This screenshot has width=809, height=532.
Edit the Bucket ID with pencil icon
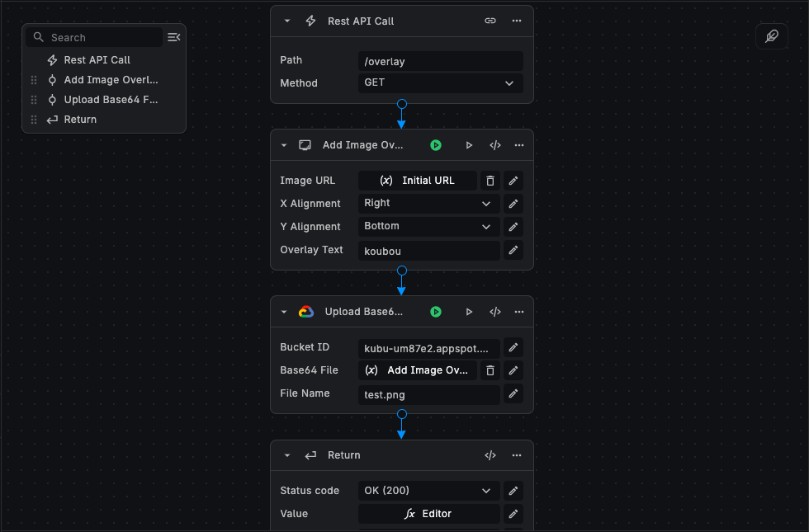[x=513, y=347]
